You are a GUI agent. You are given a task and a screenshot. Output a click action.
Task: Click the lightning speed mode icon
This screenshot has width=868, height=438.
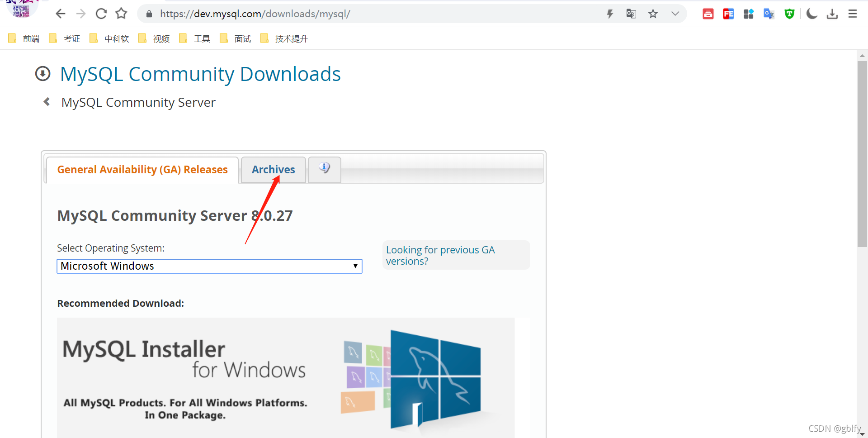point(610,14)
